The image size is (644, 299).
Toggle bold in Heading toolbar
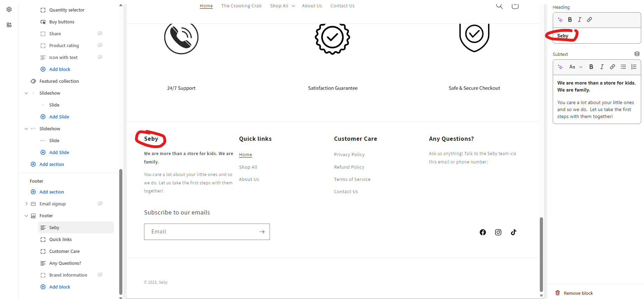pyautogui.click(x=570, y=20)
